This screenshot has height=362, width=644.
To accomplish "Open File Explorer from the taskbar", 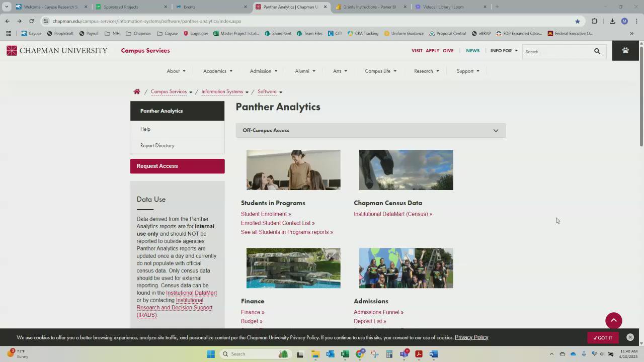I will click(315, 354).
